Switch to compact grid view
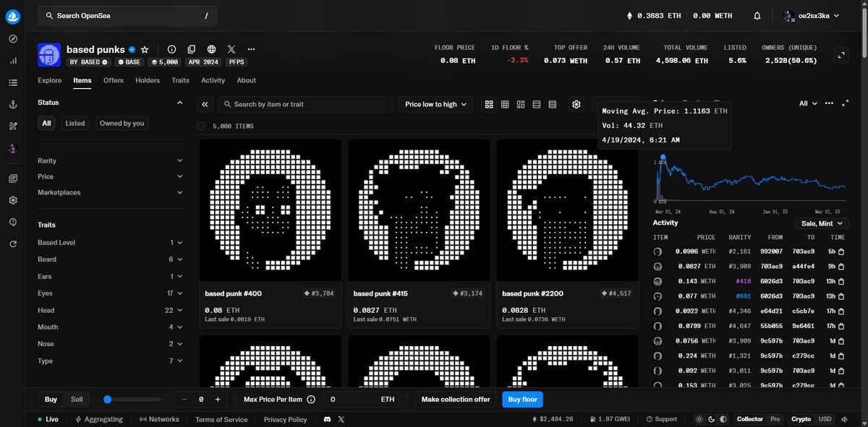The height and width of the screenshot is (427, 868). [505, 105]
